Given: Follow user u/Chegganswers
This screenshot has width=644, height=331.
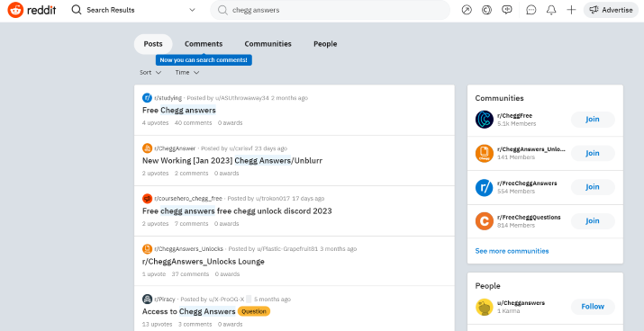Looking at the screenshot, I should click(593, 307).
